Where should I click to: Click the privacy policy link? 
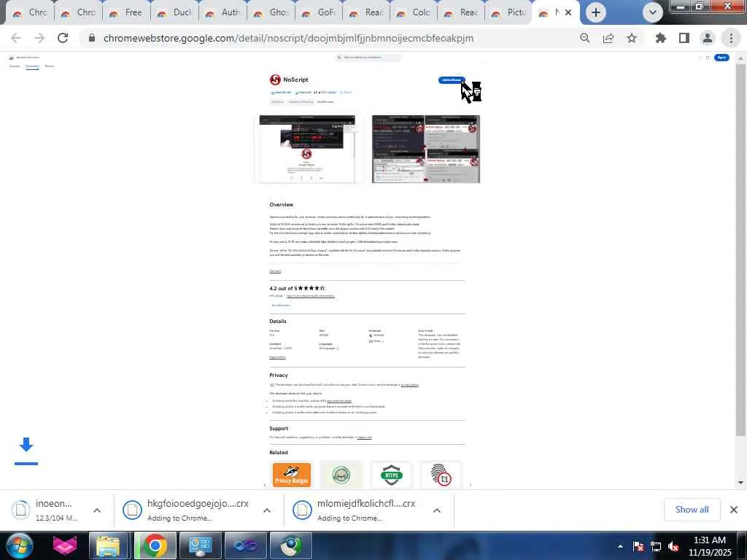click(x=410, y=385)
